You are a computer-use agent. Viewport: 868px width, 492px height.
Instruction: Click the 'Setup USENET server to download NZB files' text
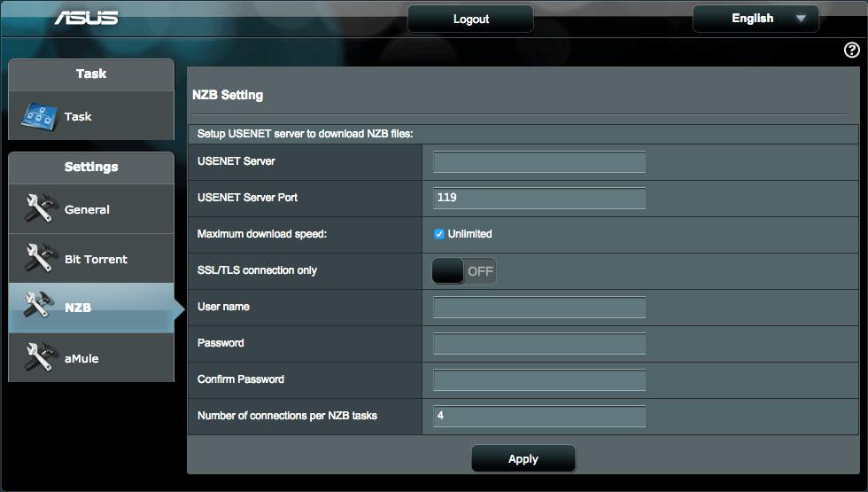point(305,134)
